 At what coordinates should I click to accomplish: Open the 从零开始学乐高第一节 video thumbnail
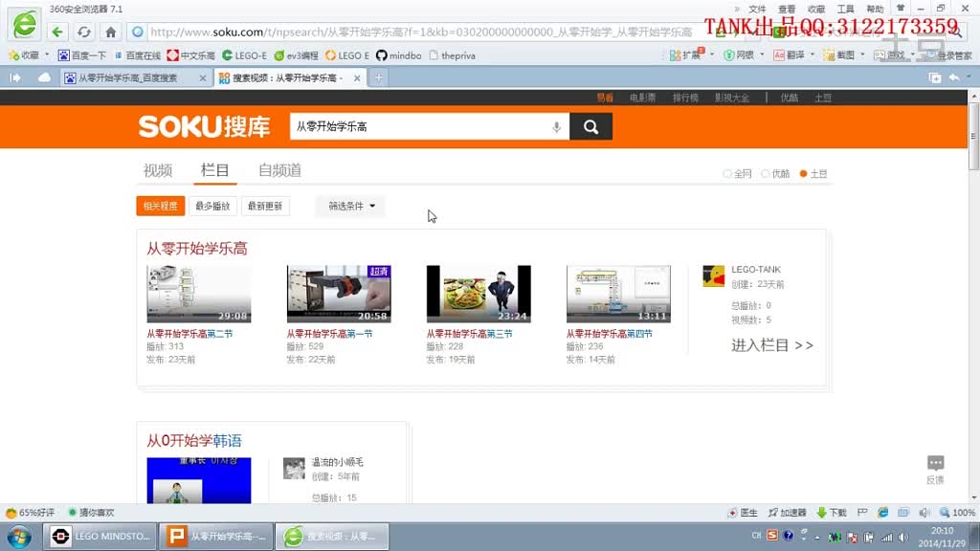click(x=339, y=294)
